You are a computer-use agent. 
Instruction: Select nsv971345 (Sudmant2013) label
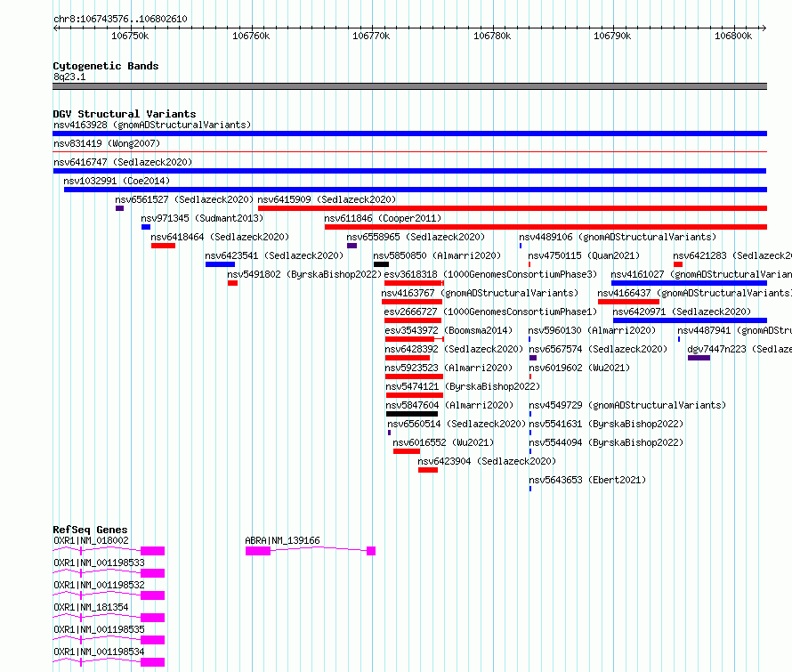202,218
